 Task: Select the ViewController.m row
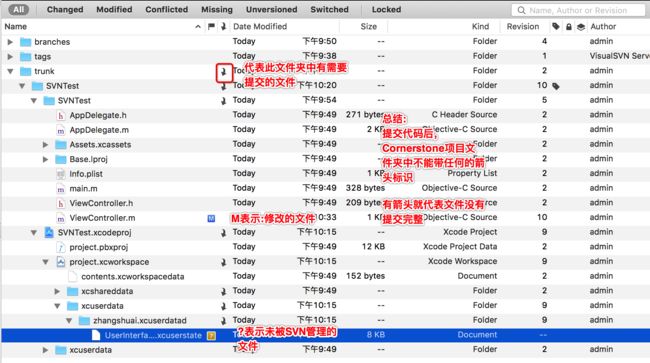[x=325, y=218]
